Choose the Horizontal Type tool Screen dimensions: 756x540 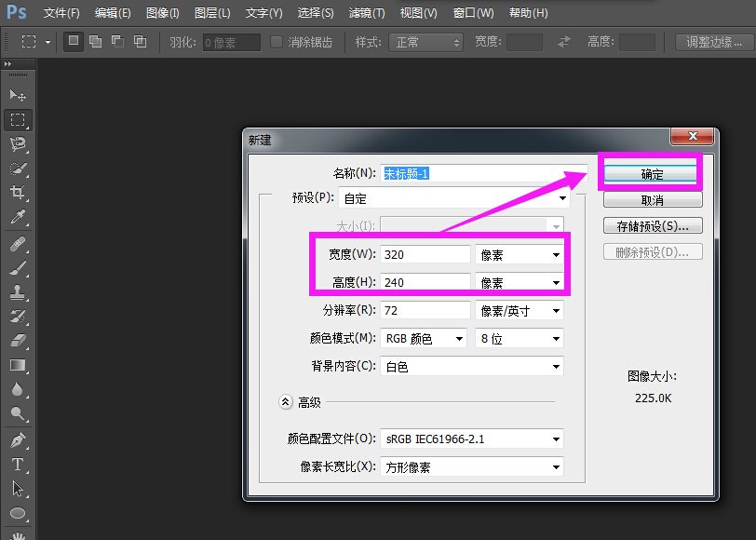(x=19, y=463)
